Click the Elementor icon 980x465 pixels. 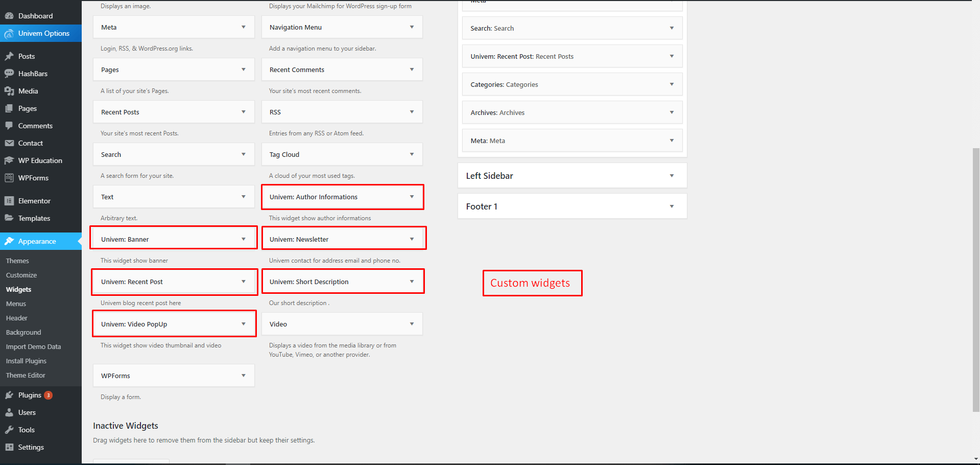[x=9, y=201]
